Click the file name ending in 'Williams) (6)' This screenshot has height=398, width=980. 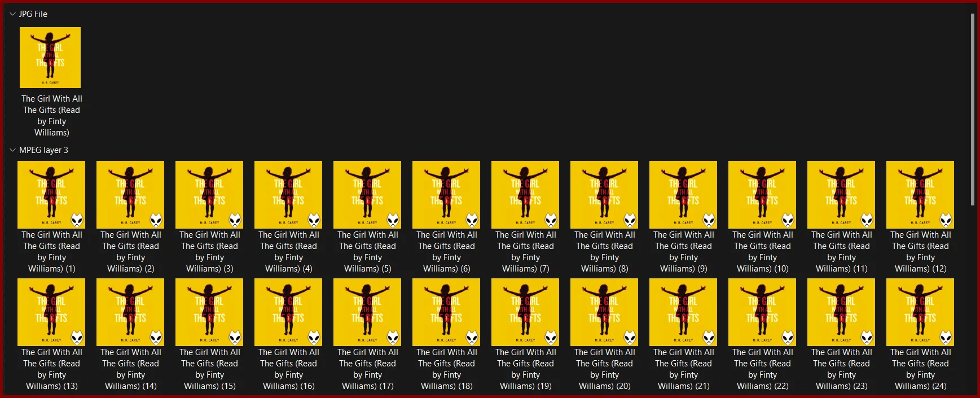(447, 252)
